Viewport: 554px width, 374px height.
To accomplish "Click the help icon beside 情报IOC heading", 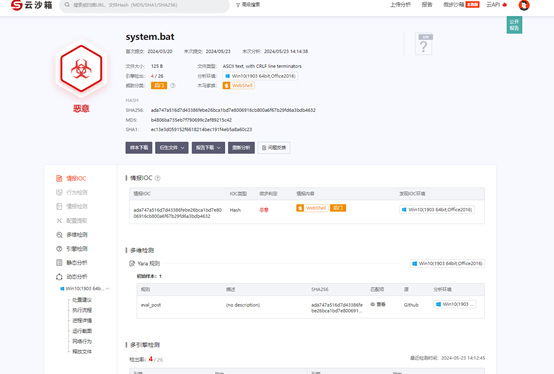I will coord(158,178).
